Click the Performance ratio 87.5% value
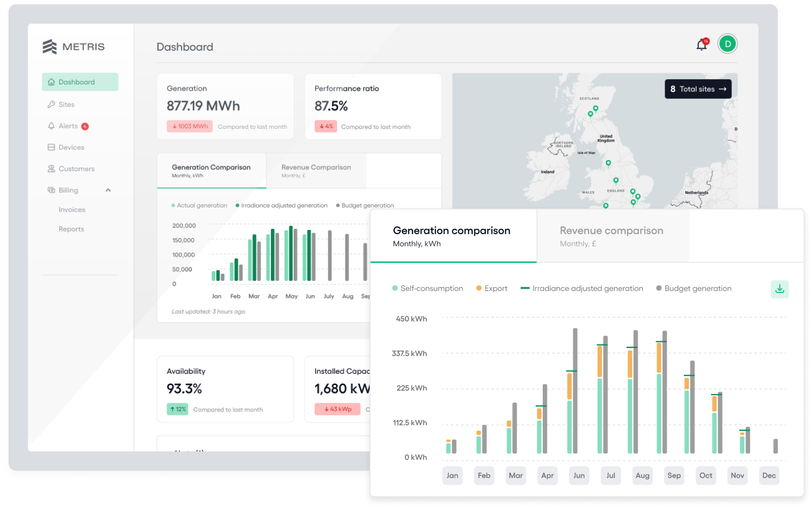Screen dimensions: 812x508 click(x=331, y=106)
